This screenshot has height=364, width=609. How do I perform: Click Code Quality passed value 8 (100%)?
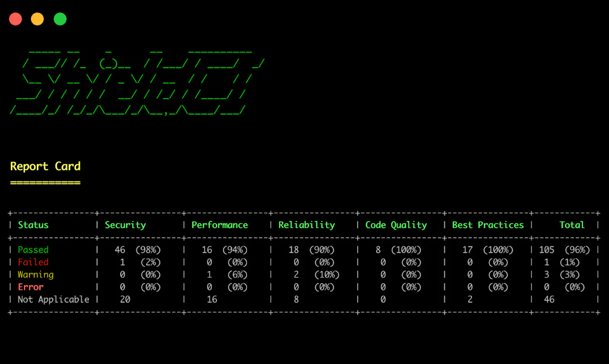click(398, 250)
